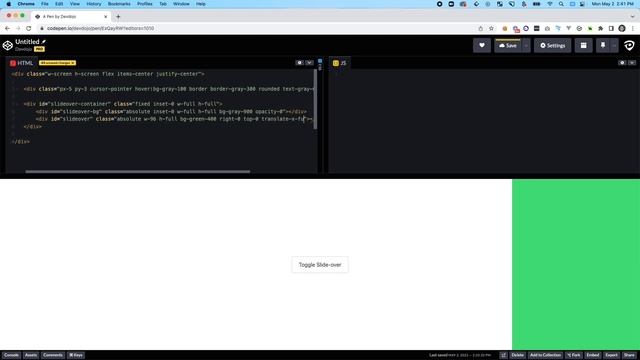Open the History menu
The image size is (640, 360).
(x=93, y=4)
